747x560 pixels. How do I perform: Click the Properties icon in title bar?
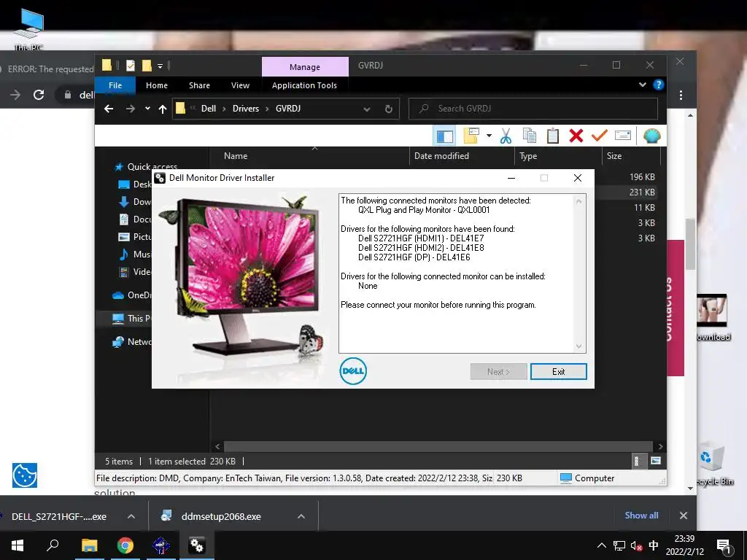[130, 65]
